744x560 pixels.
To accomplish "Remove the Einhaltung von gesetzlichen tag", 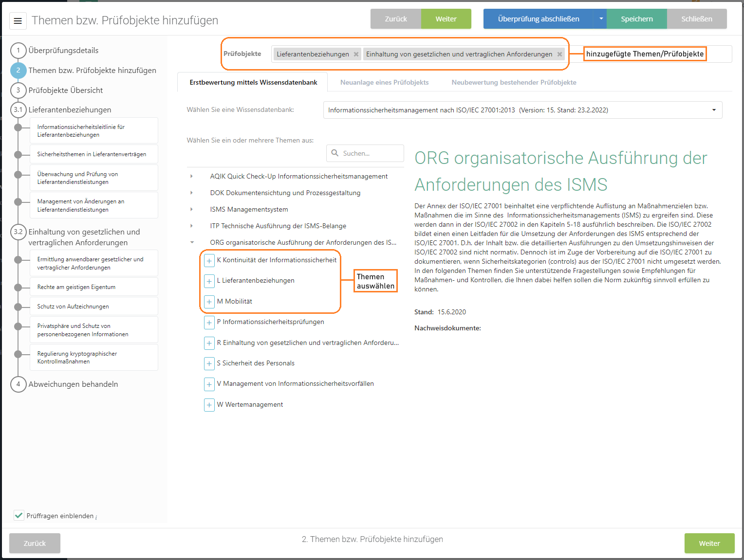I will coord(559,54).
